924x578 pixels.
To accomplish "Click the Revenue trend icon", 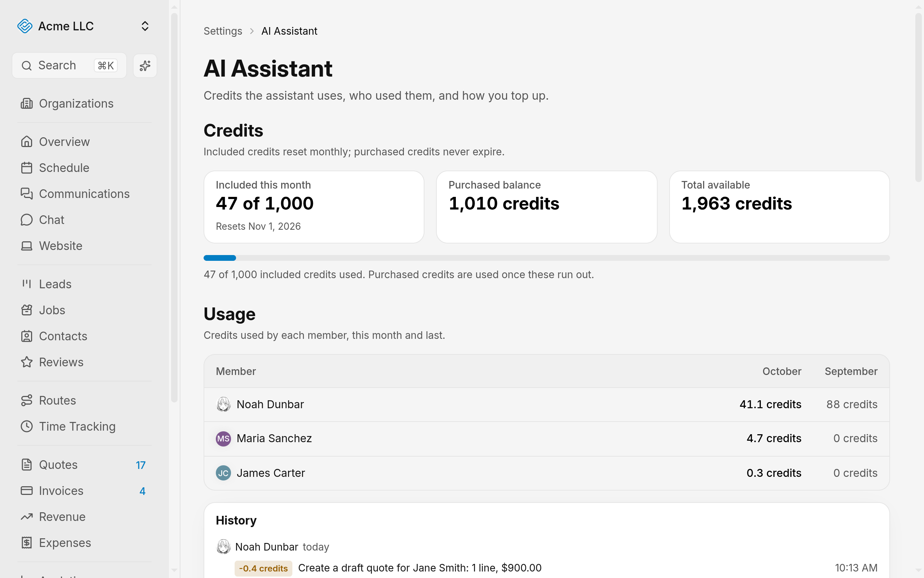I will click(x=27, y=517).
